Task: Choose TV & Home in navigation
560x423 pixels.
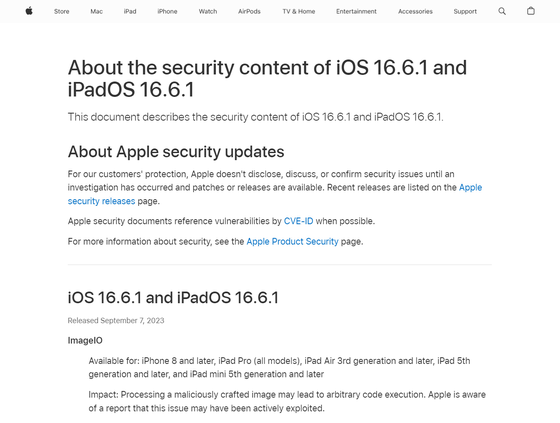Action: pos(299,11)
